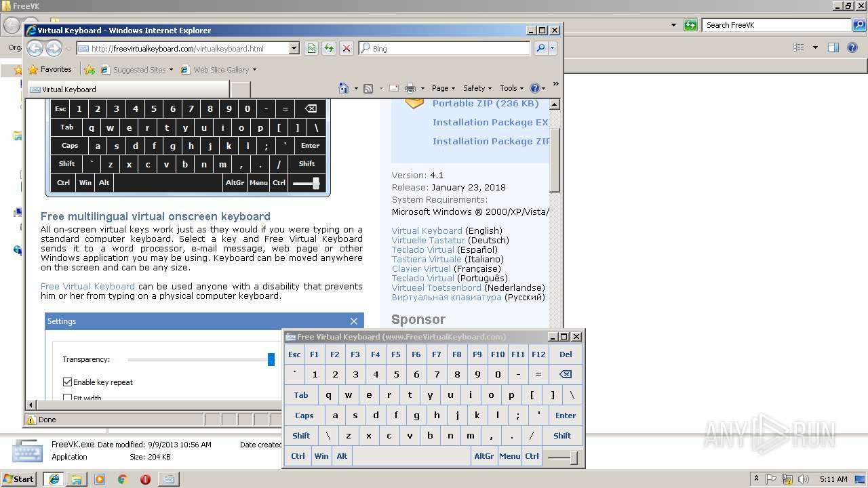
Task: Click Free Virtual Keyboard link in paragraph
Action: point(87,286)
